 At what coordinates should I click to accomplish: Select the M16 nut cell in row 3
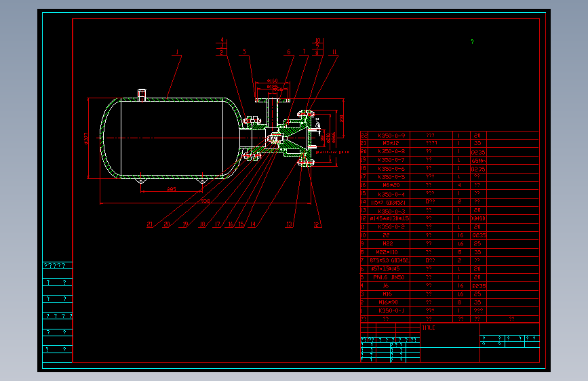click(x=387, y=294)
